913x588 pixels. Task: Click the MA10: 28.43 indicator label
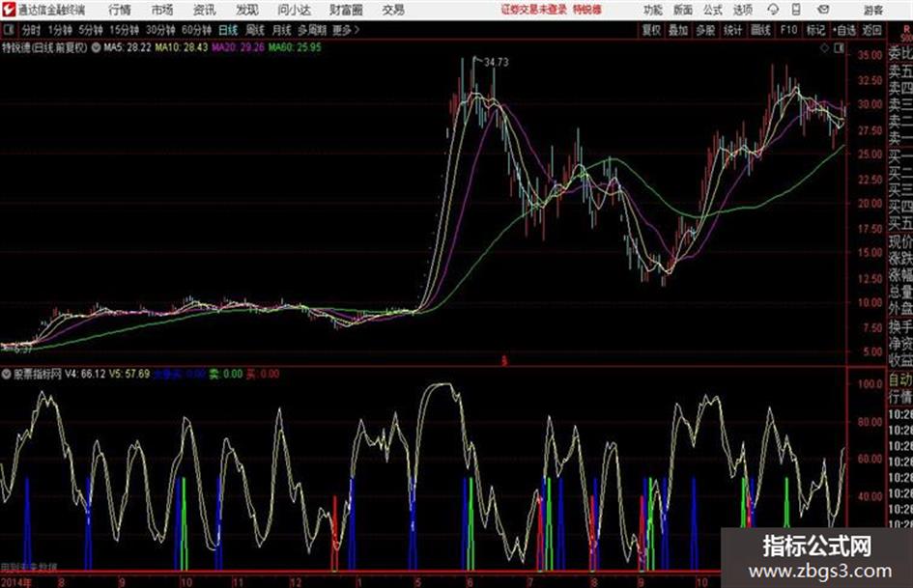coord(181,47)
